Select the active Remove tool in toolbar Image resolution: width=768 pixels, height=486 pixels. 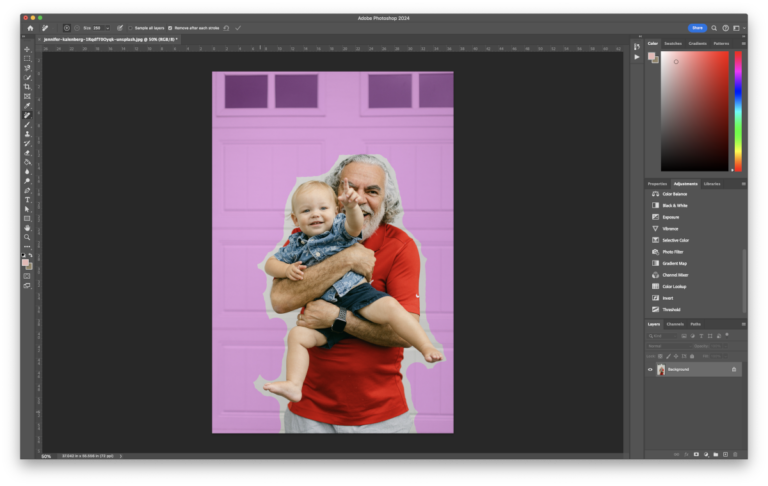27,115
